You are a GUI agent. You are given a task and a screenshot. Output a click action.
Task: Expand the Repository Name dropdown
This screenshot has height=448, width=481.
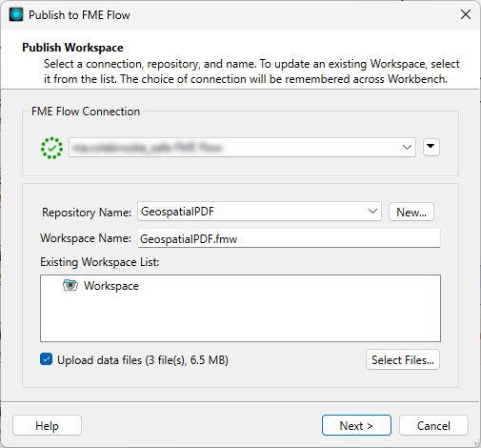[259, 212]
